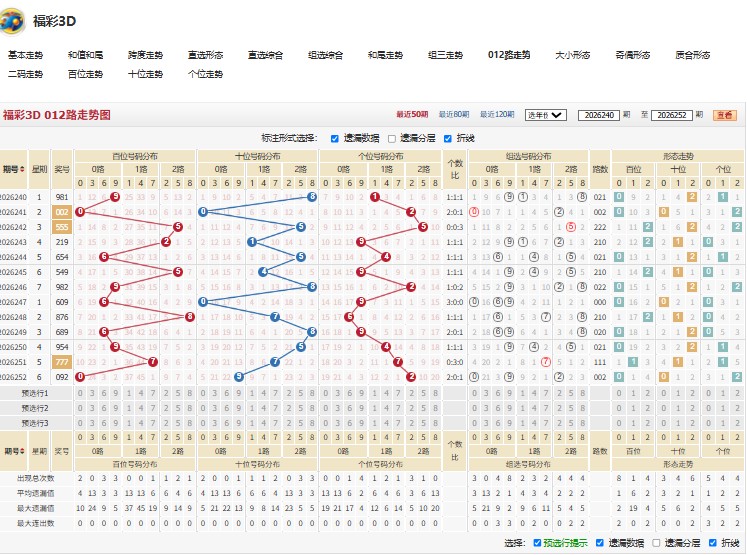Image resolution: width=747 pixels, height=555 pixels.
Task: Click 组选号码分布 top header
Action: pyautogui.click(x=528, y=156)
